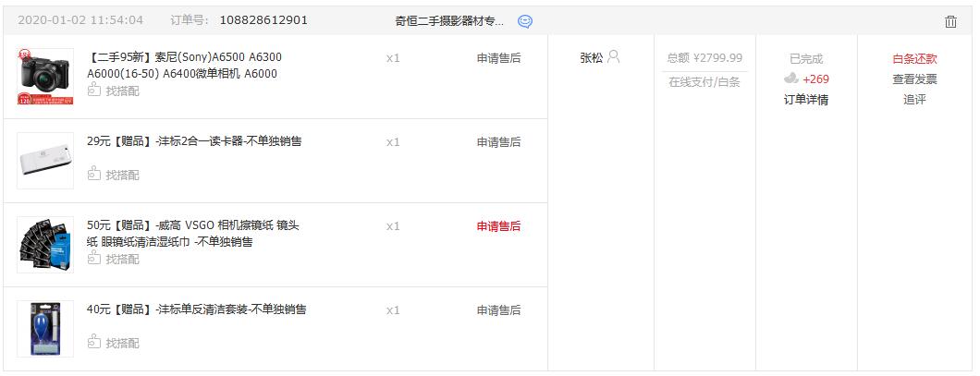Click the red 申请售后 for VSGO lens paper
The height and width of the screenshot is (376, 980).
[x=498, y=226]
